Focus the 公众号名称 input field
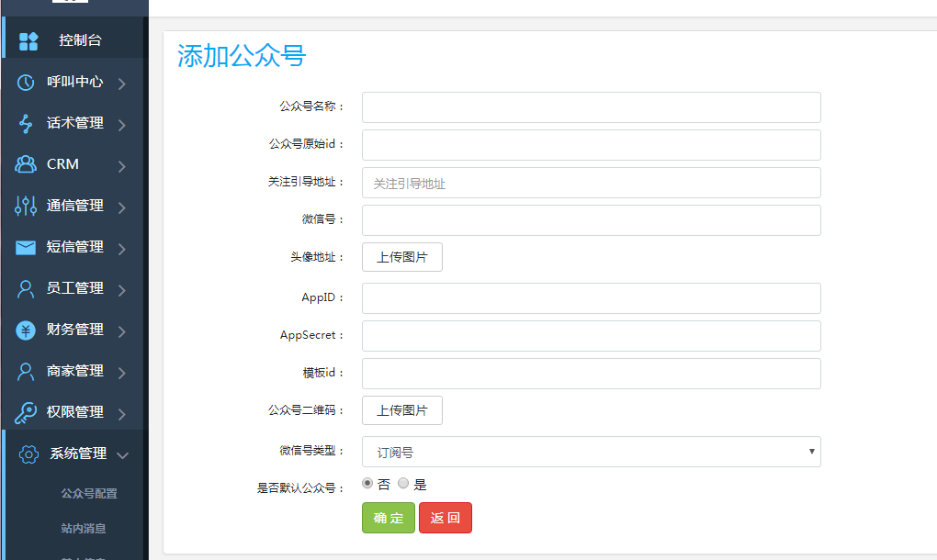Viewport: 937px width, 560px height. coord(591,107)
